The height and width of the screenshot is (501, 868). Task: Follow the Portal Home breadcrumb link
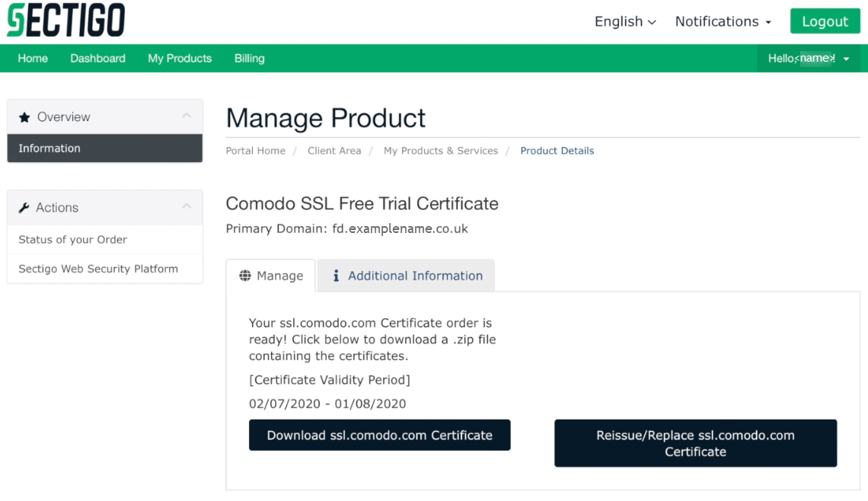coord(255,151)
